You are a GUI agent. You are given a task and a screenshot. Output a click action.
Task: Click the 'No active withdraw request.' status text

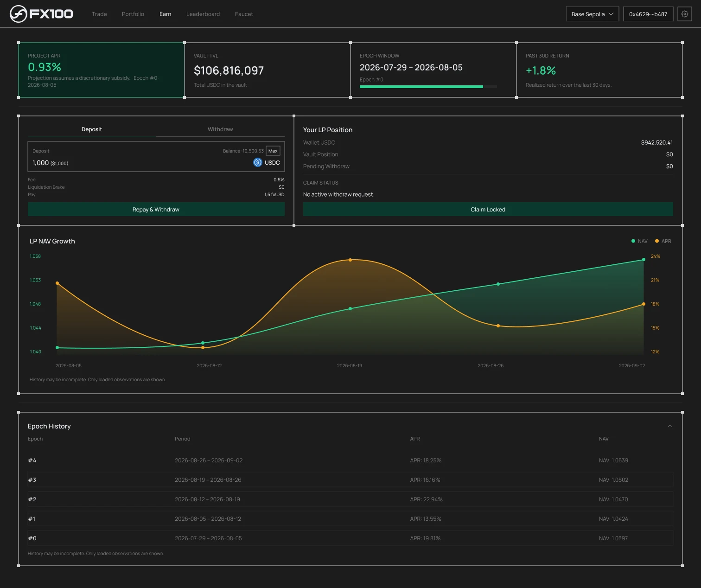click(338, 194)
